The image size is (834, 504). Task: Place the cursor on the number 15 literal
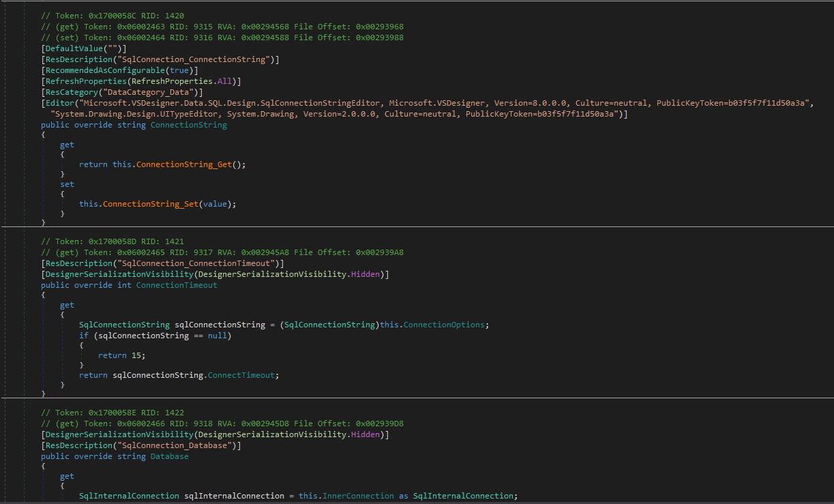136,355
